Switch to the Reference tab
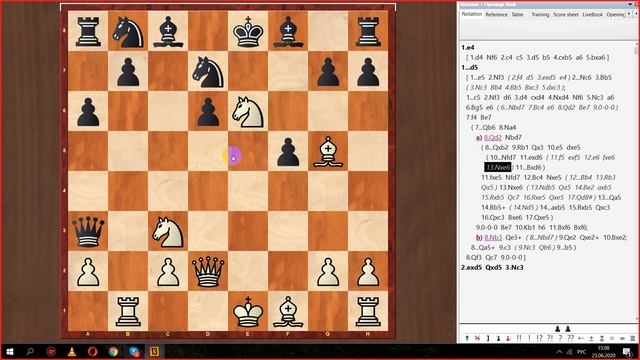Image resolution: width=640 pixels, height=360 pixels. [496, 14]
